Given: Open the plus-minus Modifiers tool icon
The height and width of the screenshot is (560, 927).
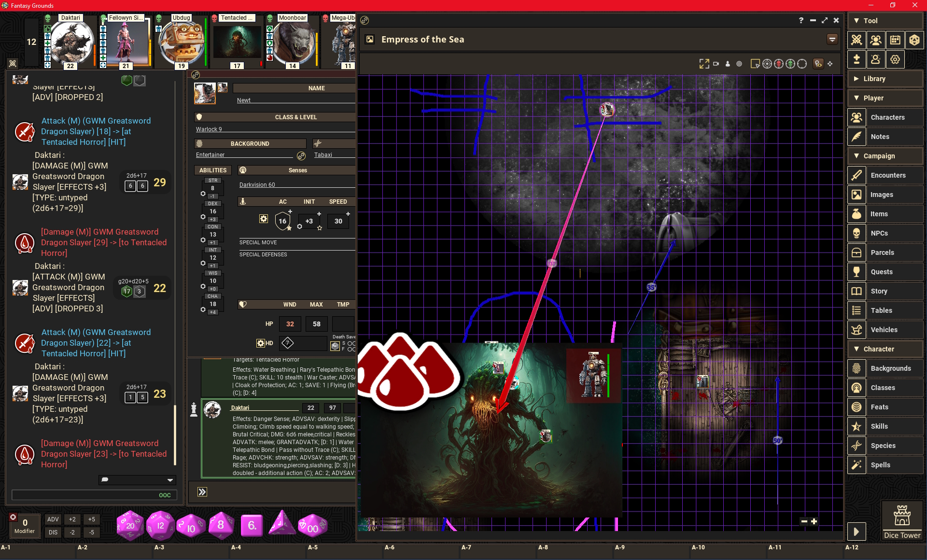Looking at the screenshot, I should coord(857,59).
